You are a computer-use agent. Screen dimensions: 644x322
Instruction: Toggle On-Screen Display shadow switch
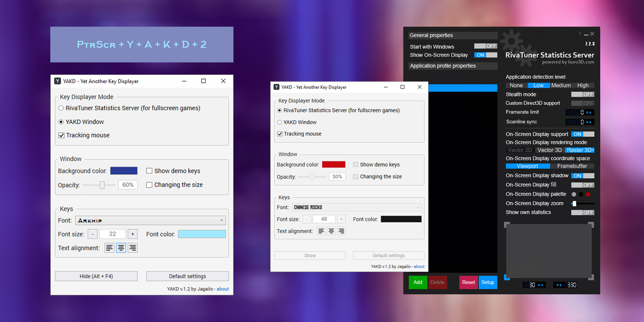click(583, 176)
